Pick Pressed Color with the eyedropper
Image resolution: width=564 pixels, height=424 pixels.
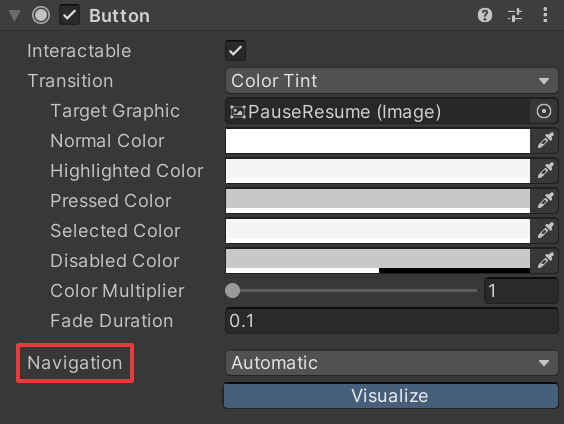(x=545, y=201)
